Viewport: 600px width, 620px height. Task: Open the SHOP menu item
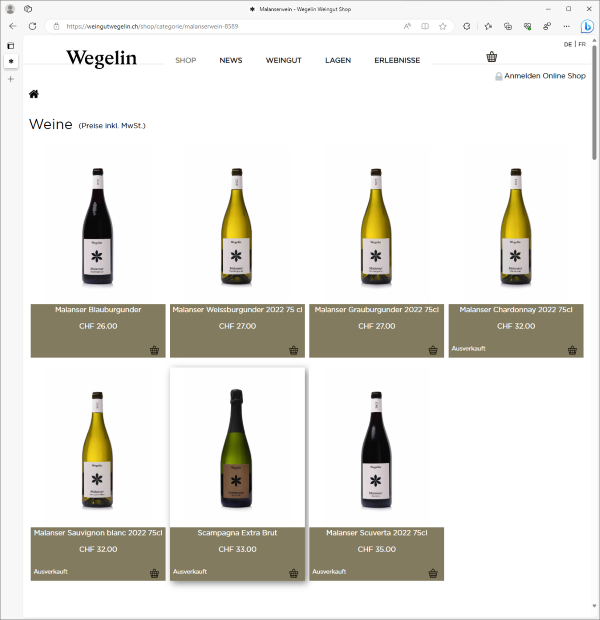pyautogui.click(x=185, y=60)
